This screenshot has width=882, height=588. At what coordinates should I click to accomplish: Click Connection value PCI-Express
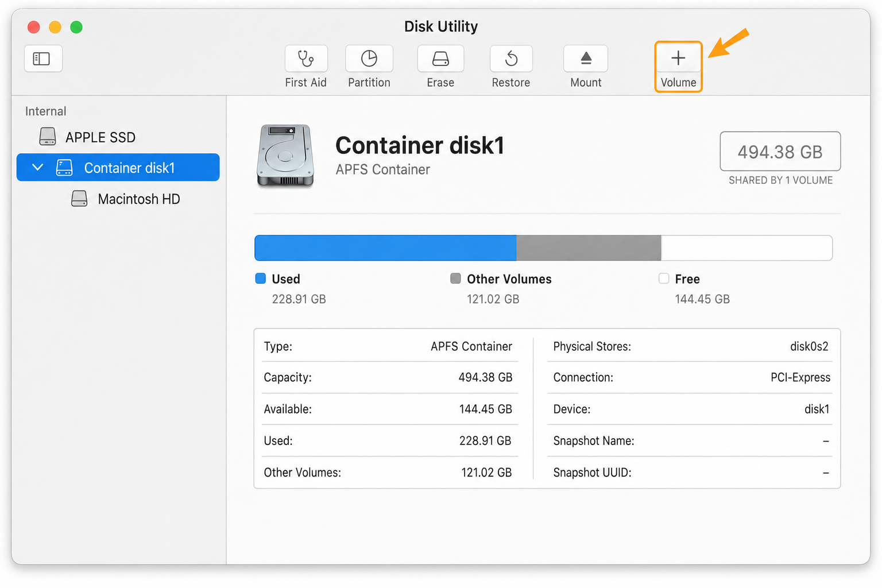point(800,378)
